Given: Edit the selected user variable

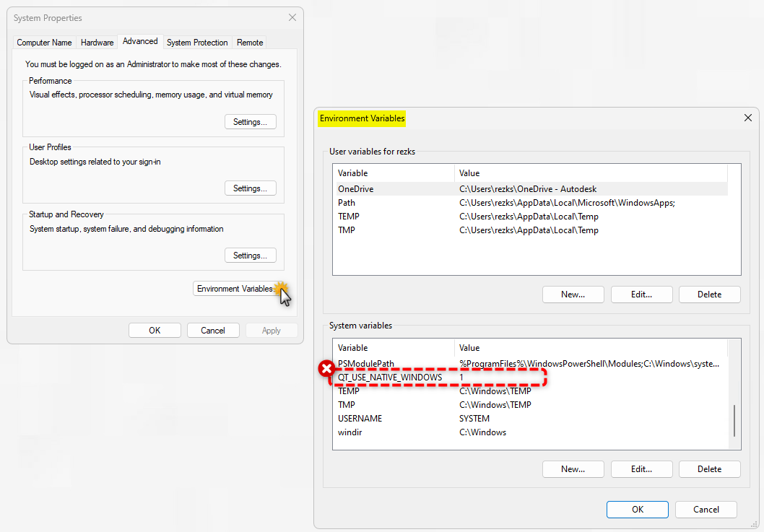Looking at the screenshot, I should (642, 295).
